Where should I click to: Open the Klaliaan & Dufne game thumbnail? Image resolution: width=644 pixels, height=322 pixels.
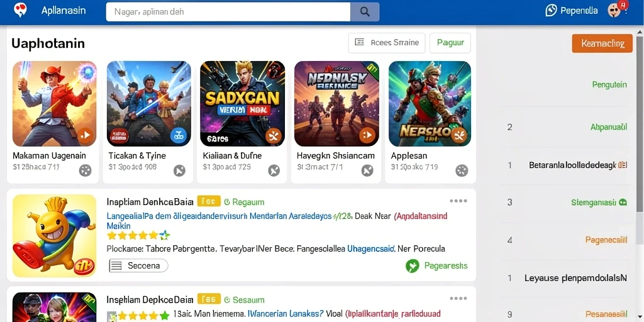click(242, 104)
